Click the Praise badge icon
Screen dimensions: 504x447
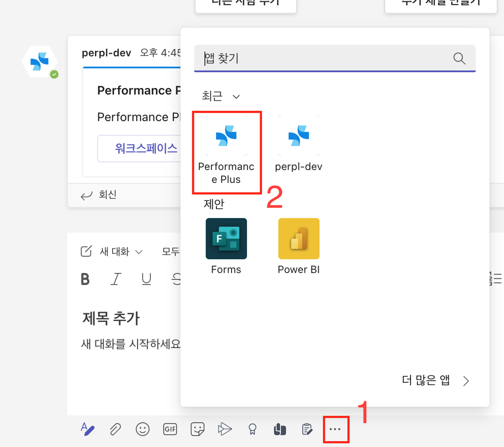pos(252,429)
